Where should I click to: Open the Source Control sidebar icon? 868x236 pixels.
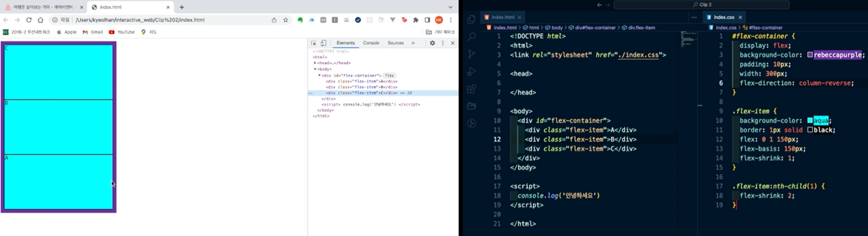point(471,54)
